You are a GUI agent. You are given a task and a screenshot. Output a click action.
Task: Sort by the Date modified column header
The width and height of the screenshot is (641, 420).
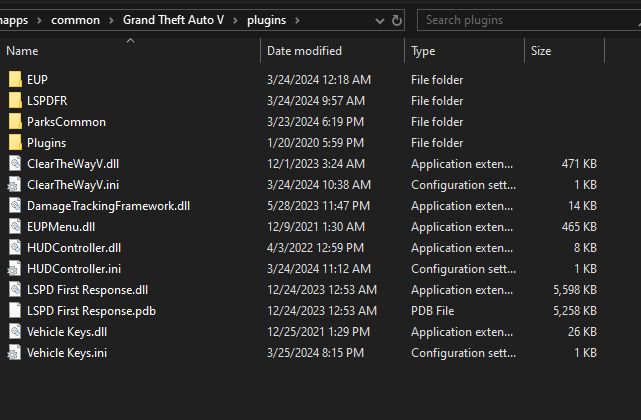304,51
